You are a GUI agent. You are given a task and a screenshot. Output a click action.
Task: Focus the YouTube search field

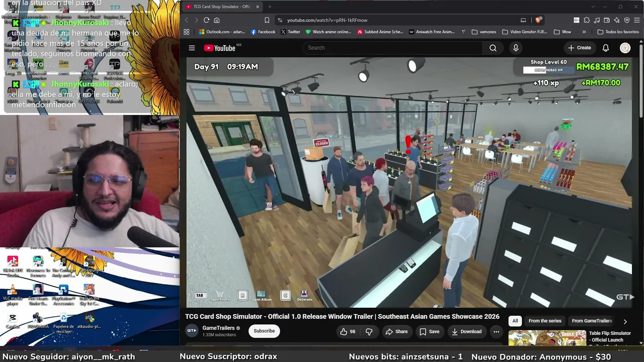392,48
